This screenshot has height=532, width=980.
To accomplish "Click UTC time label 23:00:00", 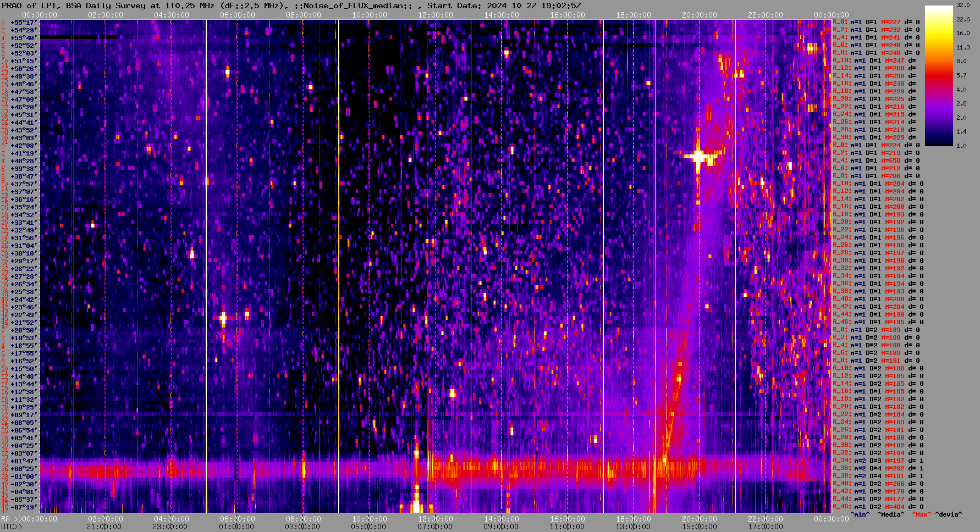I will click(x=170, y=527).
